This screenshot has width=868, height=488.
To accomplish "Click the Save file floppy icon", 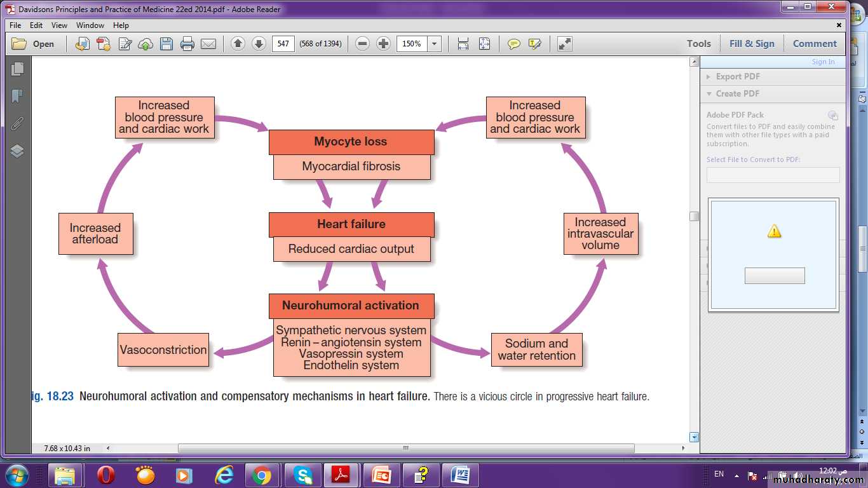I will (x=166, y=44).
